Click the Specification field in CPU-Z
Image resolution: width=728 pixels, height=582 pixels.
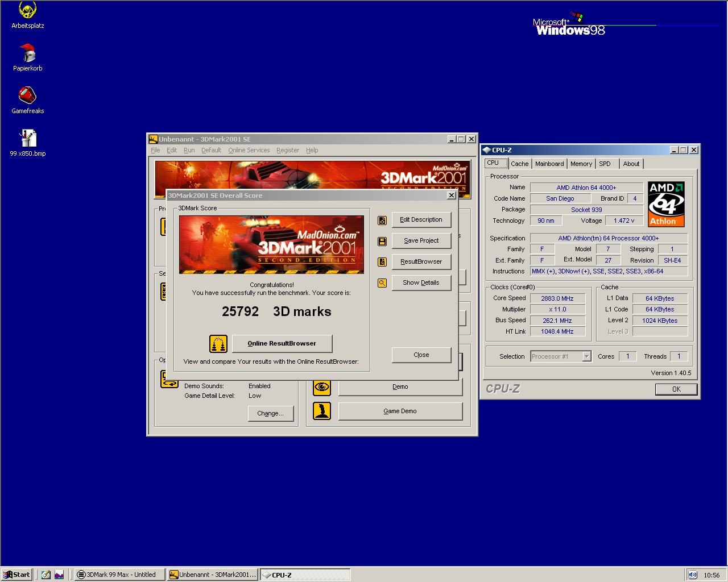click(609, 238)
